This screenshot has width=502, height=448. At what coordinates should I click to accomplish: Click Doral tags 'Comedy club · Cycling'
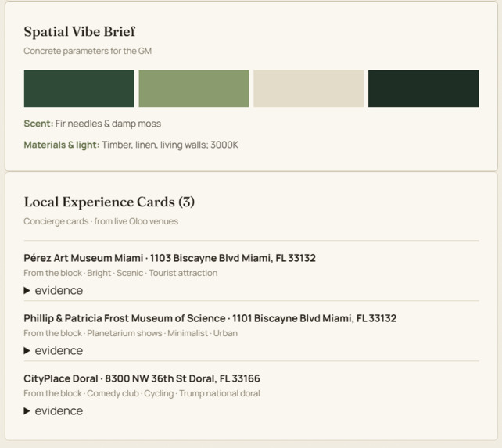pos(130,393)
